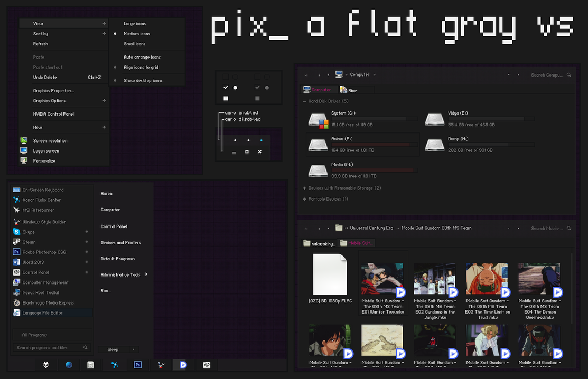Image resolution: width=588 pixels, height=379 pixels.
Task: Click the MSI Afterburner icon
Action: click(x=16, y=210)
